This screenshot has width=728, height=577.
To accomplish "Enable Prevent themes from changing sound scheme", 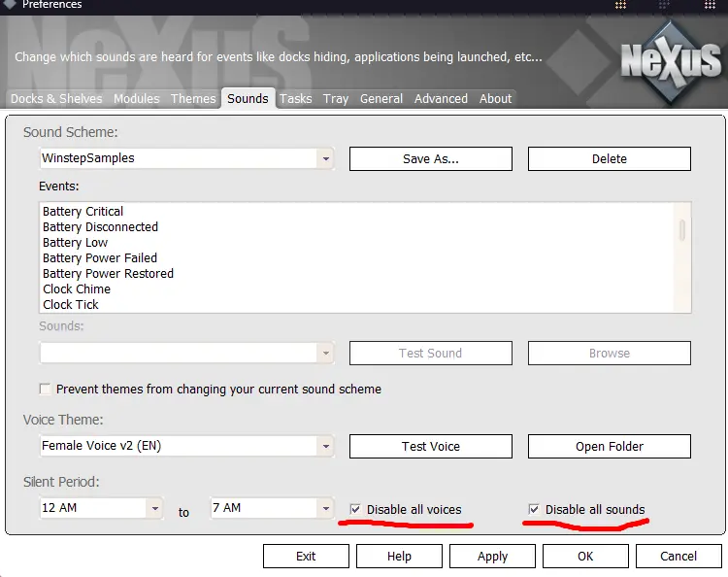I will coord(45,389).
